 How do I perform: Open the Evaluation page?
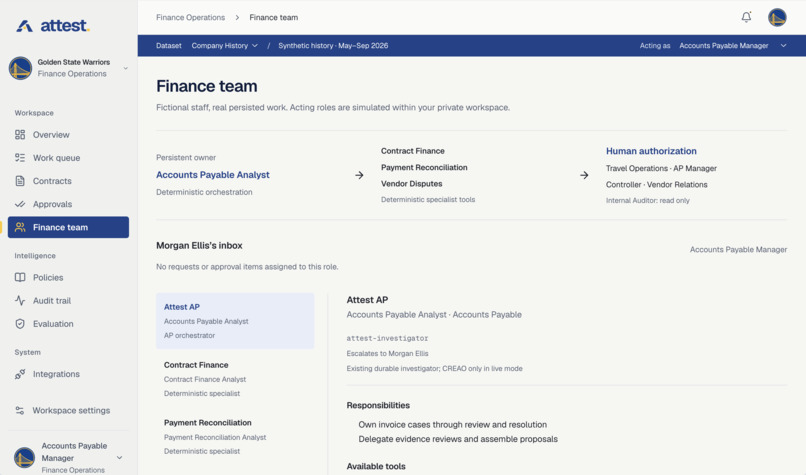click(x=68, y=324)
